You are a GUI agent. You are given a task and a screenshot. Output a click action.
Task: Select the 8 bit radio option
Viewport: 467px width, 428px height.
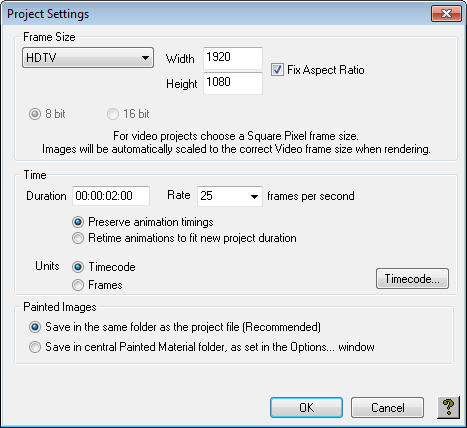[35, 114]
